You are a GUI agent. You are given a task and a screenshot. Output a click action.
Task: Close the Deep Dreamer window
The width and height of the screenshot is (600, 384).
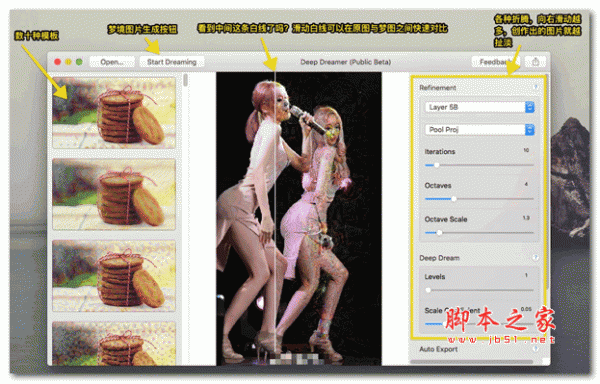pyautogui.click(x=57, y=62)
